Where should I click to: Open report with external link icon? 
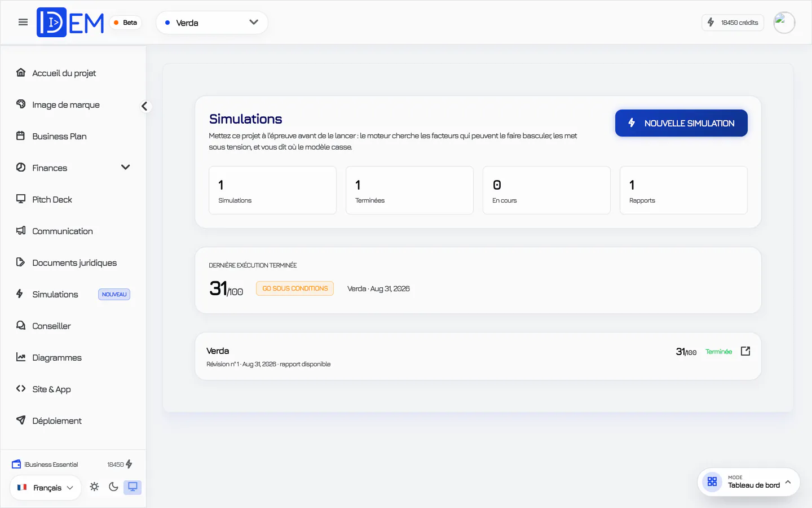click(745, 351)
